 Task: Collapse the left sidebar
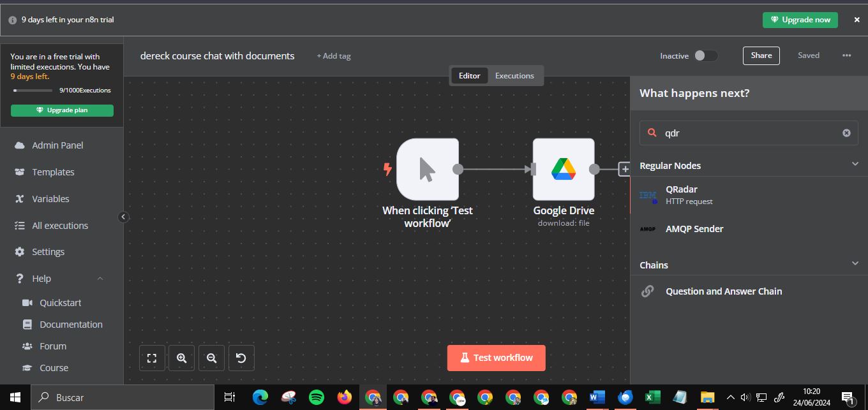coord(123,217)
